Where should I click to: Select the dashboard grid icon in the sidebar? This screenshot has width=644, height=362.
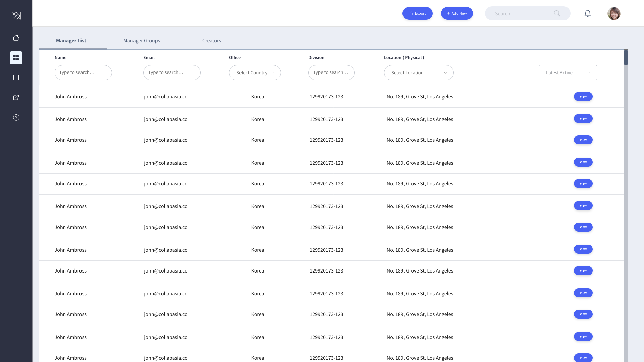(16, 58)
